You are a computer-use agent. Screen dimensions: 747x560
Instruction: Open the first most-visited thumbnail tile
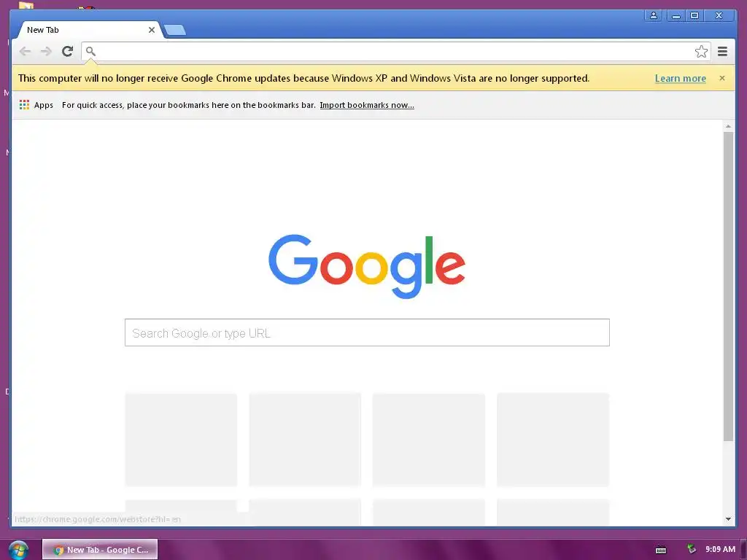coord(181,440)
